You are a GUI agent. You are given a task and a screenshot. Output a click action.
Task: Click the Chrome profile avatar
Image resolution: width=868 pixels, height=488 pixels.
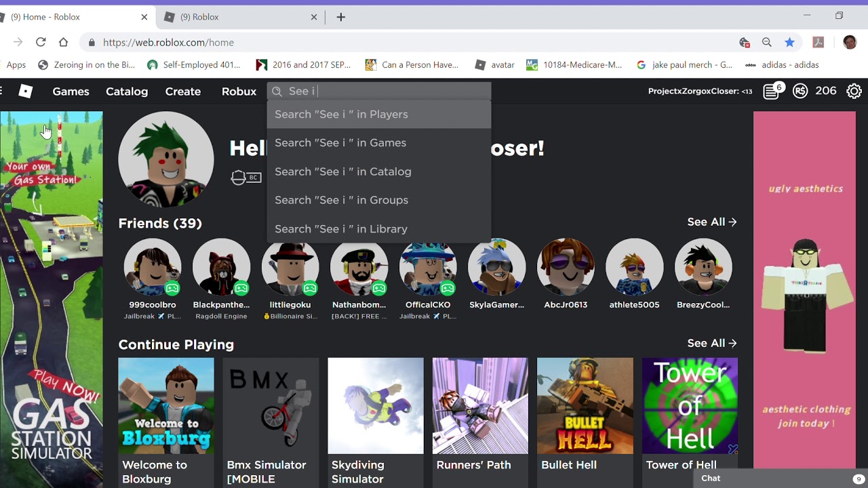[850, 42]
